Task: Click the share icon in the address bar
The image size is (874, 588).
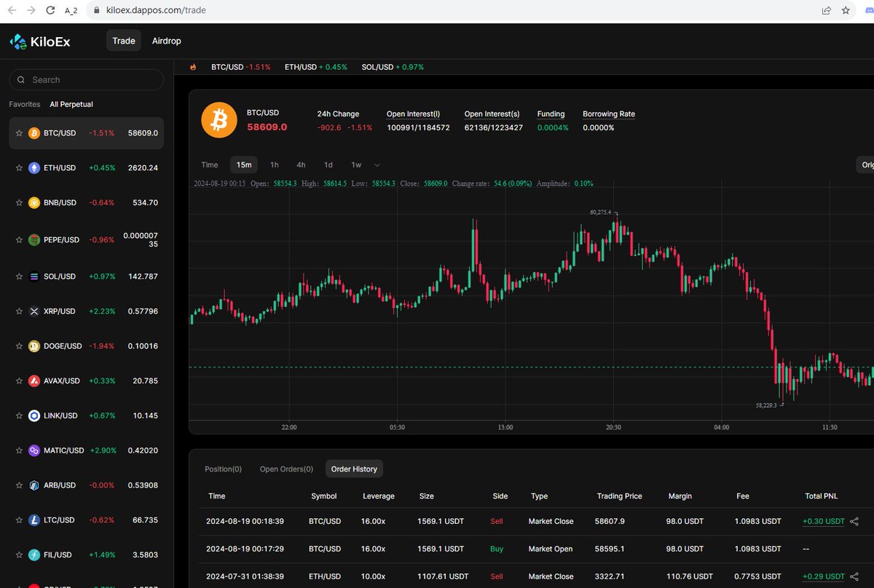Action: click(827, 11)
